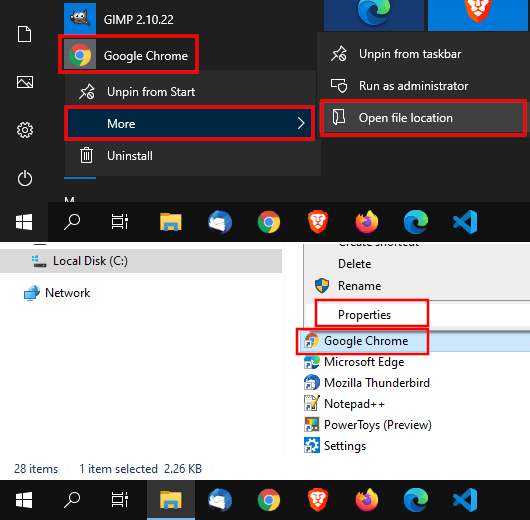Open File Explorer on upper taskbar
This screenshot has width=530, height=520.
coord(171,222)
